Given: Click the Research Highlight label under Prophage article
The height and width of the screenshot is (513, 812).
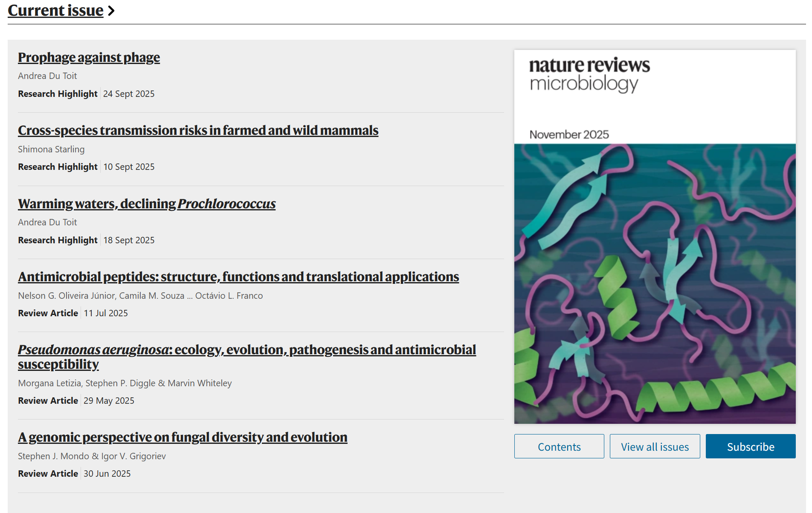Looking at the screenshot, I should (x=58, y=94).
